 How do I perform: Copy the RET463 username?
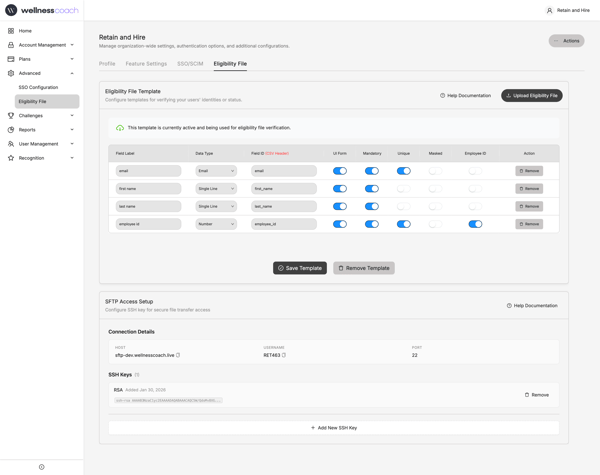coord(284,355)
